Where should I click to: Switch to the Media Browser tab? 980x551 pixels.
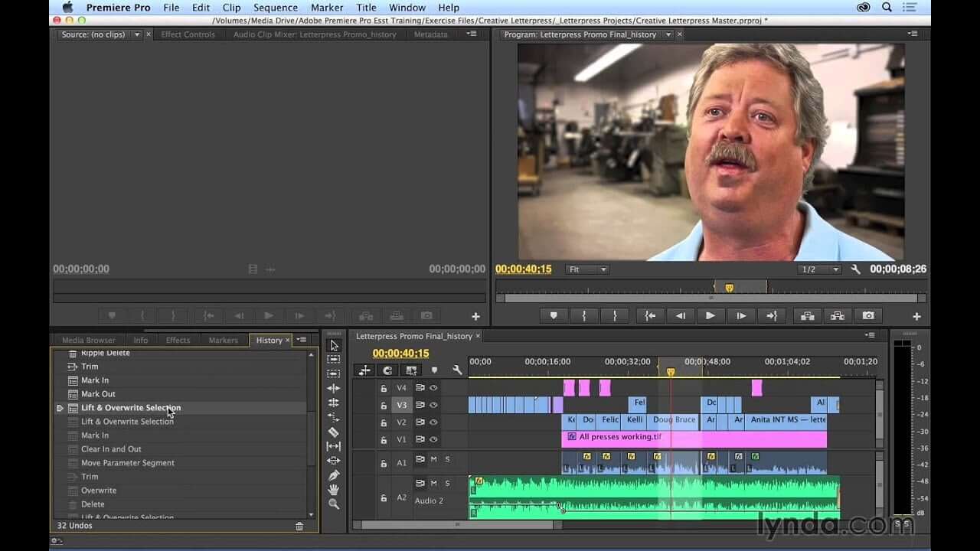coord(89,340)
